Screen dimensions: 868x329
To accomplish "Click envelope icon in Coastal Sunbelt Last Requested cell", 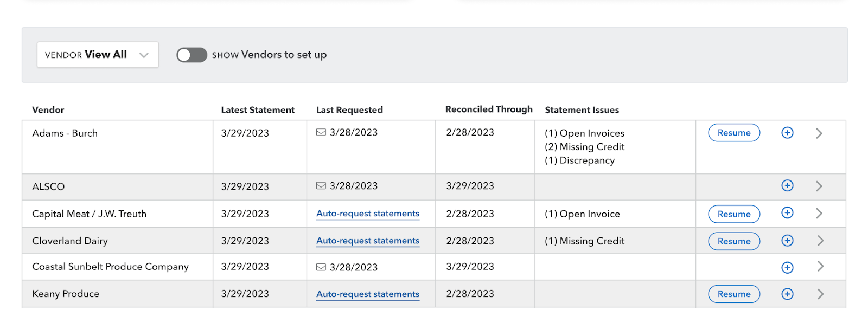I will click(x=321, y=267).
